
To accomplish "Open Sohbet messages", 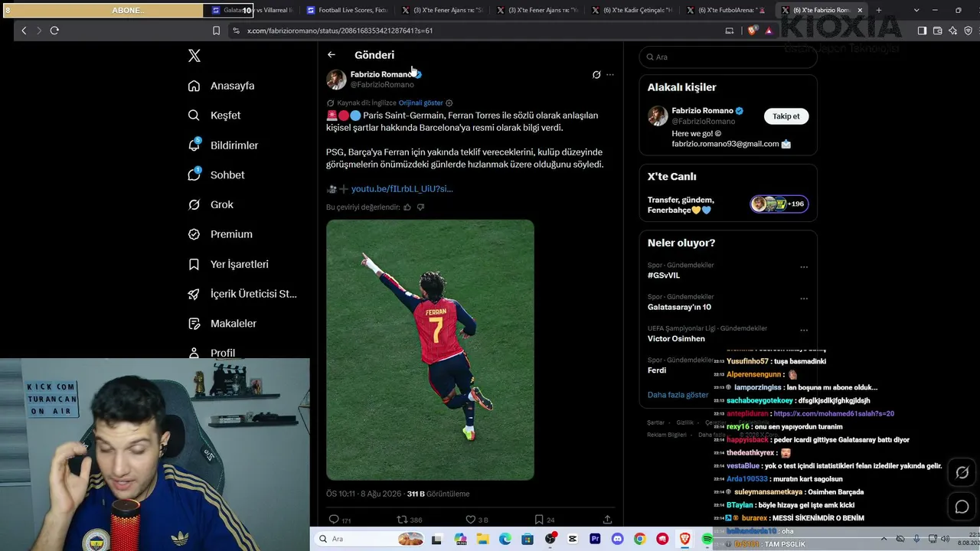I will pos(216,174).
